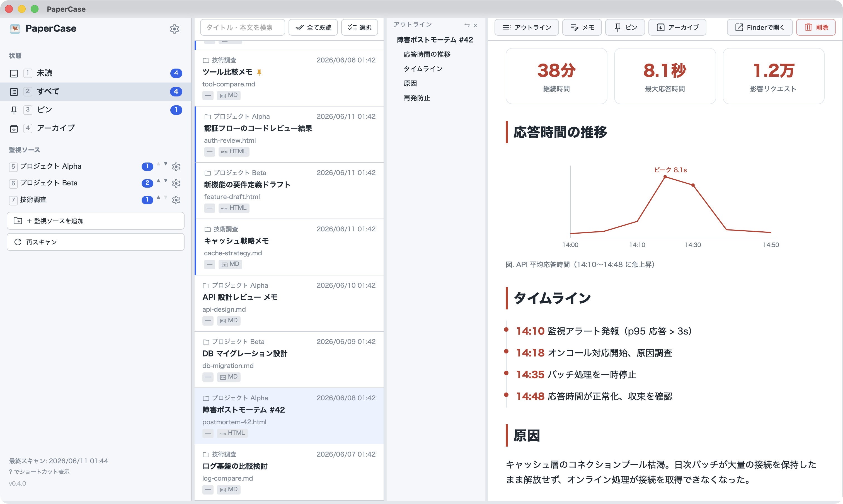This screenshot has height=504, width=843.
Task: Click folder icon on キャッシュ戦略メモ item
Action: (207, 230)
